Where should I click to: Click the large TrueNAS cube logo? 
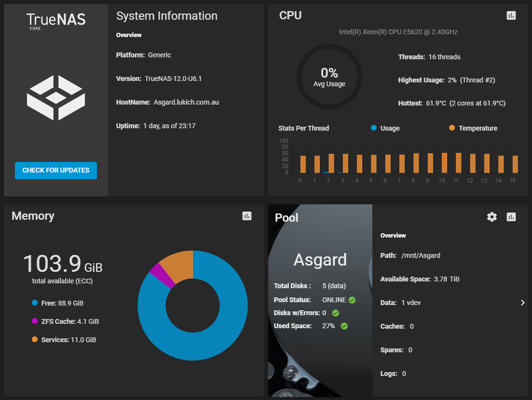click(56, 98)
